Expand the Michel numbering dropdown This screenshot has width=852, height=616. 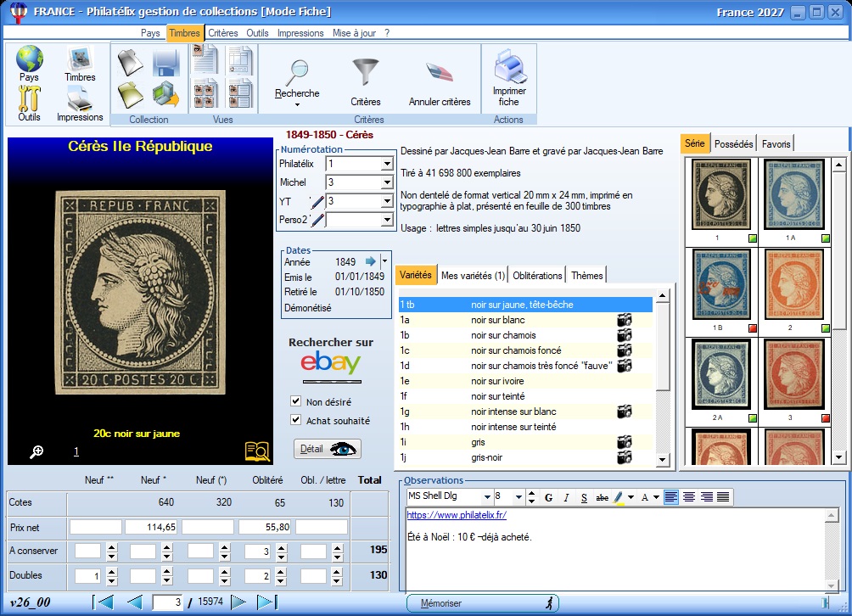tap(387, 182)
